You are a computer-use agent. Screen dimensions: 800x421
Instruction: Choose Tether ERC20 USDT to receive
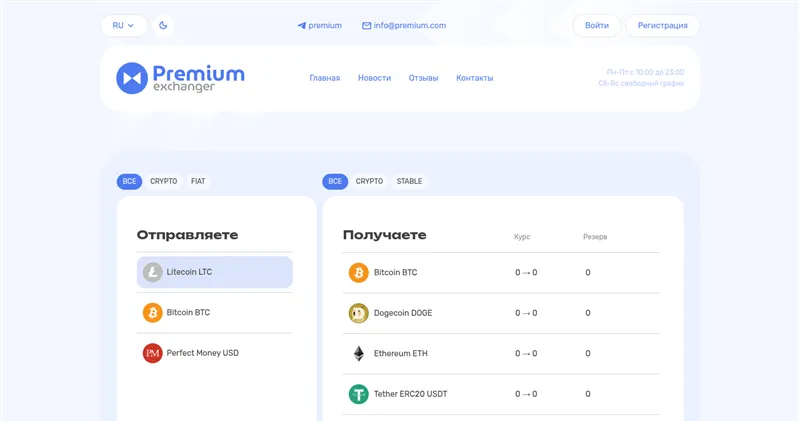pyautogui.click(x=501, y=394)
